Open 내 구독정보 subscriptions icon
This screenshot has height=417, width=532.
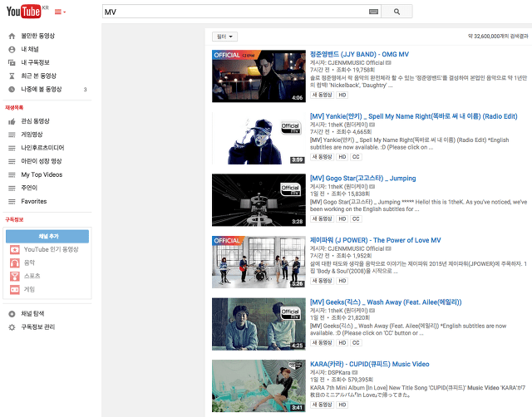[x=12, y=63]
